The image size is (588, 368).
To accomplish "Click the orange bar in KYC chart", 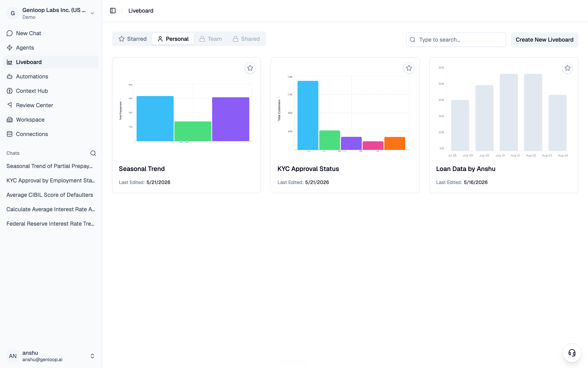I will (395, 143).
